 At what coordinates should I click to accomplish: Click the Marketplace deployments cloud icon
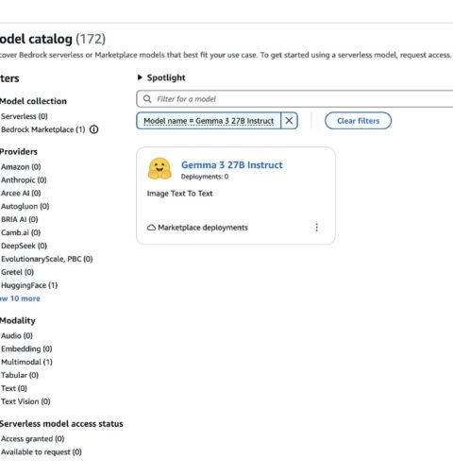(151, 228)
